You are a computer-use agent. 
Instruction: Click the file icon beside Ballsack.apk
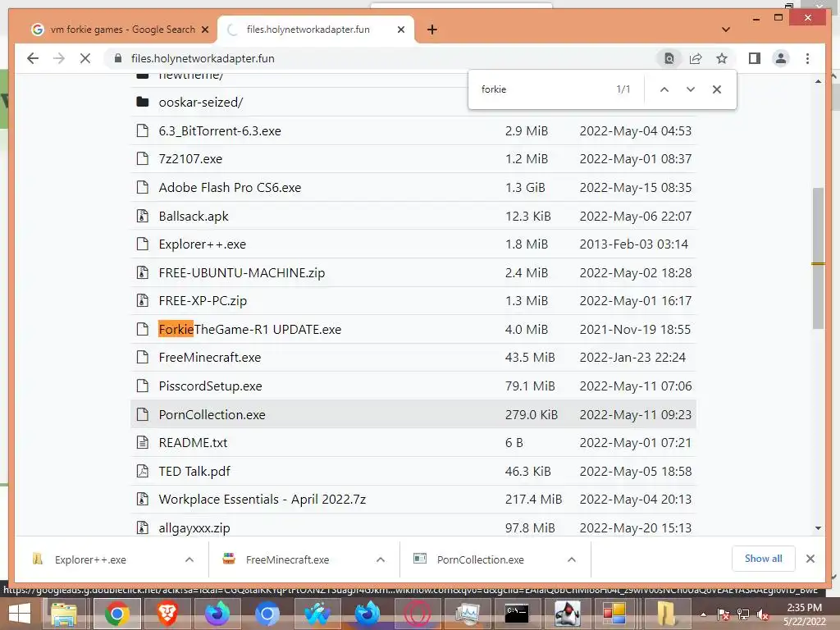143,216
